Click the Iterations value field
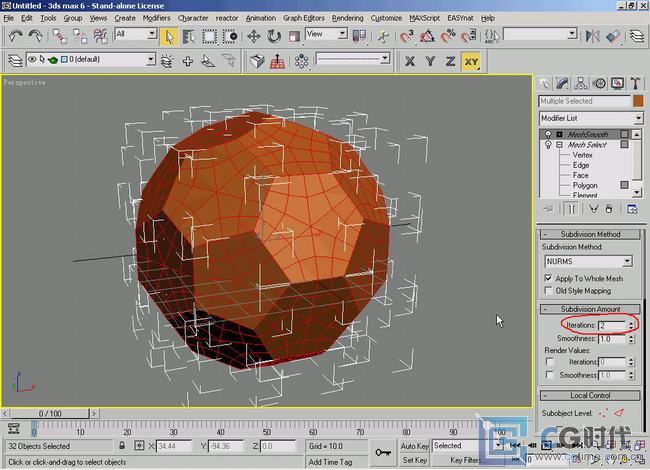650x470 pixels. [x=612, y=326]
